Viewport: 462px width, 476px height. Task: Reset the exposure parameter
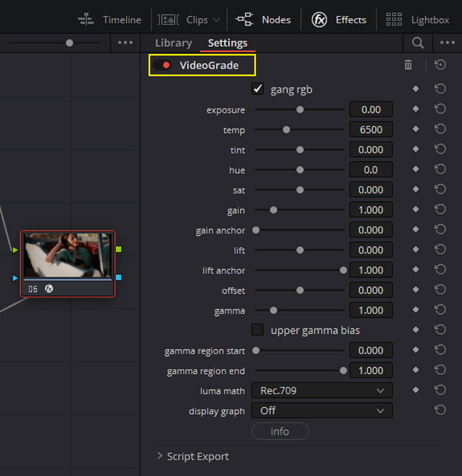pos(440,109)
